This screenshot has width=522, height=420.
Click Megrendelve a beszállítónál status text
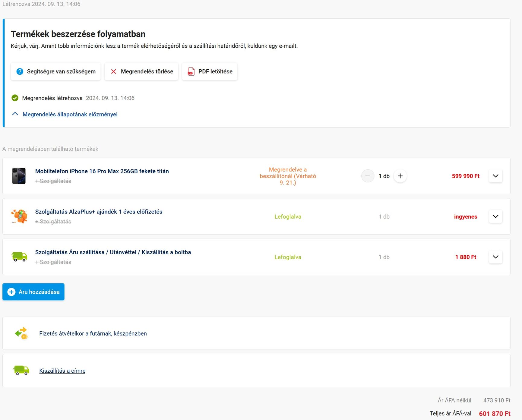tap(288, 176)
